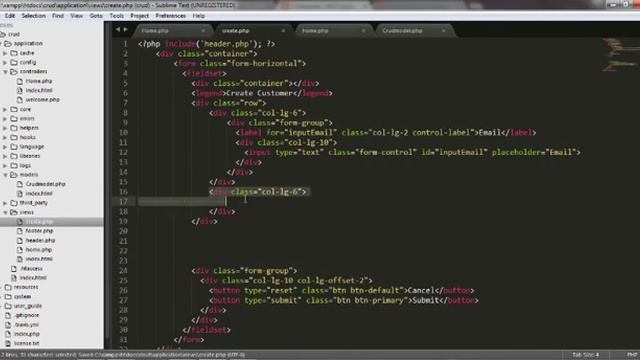
Task: Click the 'Create Customer' legend text on line 6
Action: click(x=259, y=93)
